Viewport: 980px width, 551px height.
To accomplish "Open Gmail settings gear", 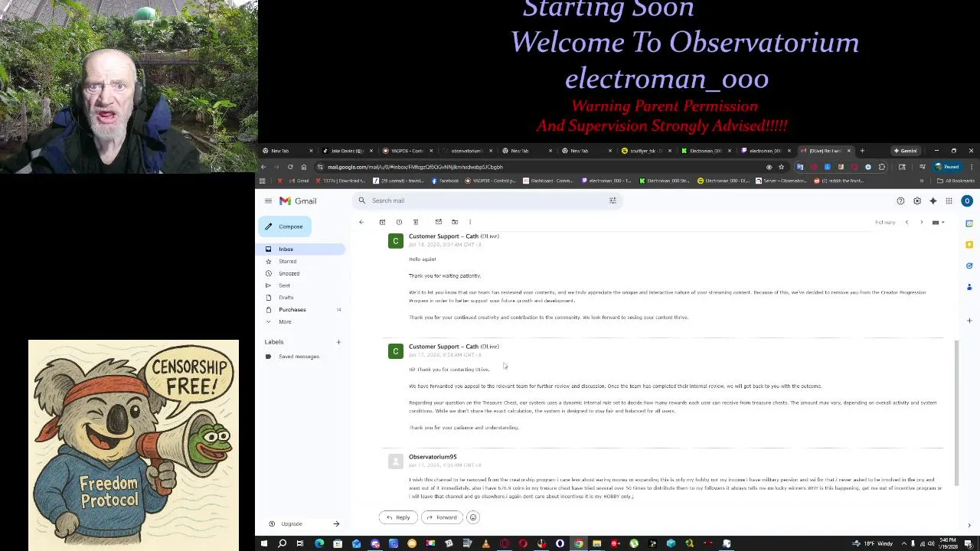I will (x=916, y=201).
